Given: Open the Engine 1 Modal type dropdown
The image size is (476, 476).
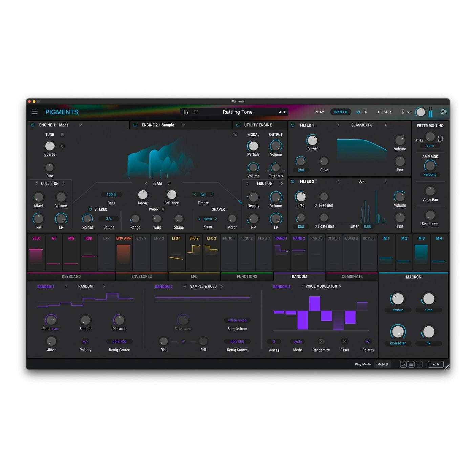Looking at the screenshot, I should (81, 125).
